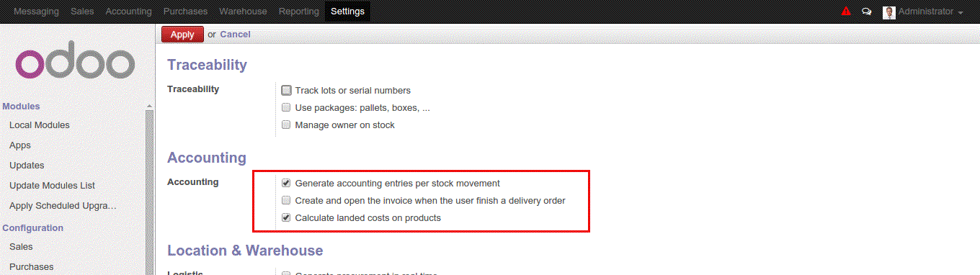Open the chat conversations bubble icon
The height and width of the screenshot is (275, 980).
coord(867,12)
